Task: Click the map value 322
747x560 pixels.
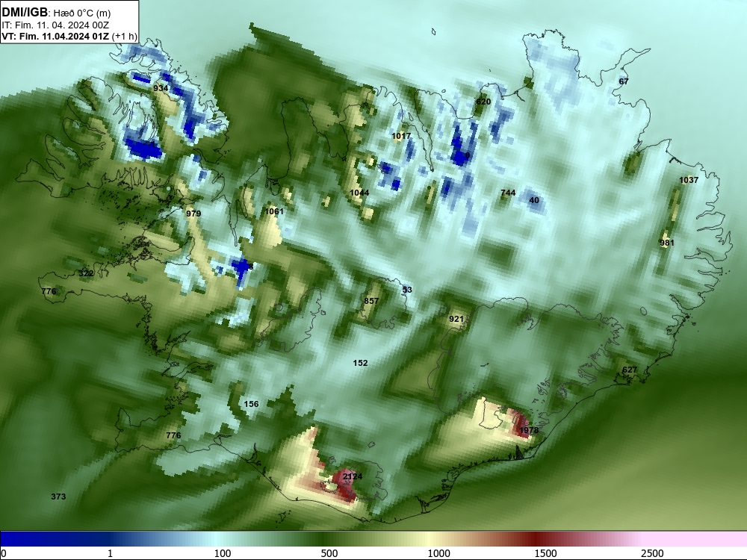Action: point(86,273)
